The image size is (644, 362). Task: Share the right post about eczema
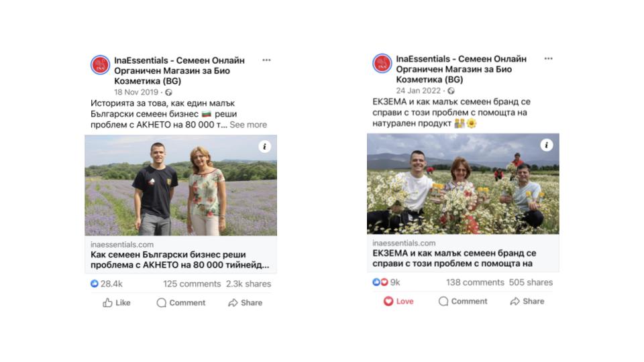(527, 302)
